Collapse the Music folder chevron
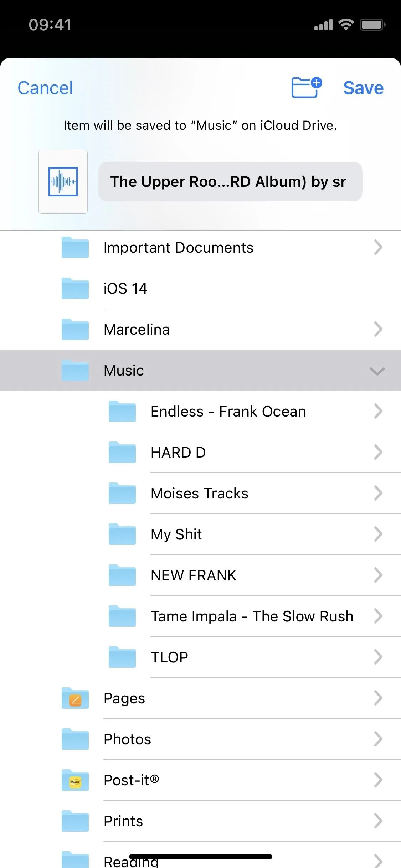Image resolution: width=401 pixels, height=868 pixels. coord(377,371)
